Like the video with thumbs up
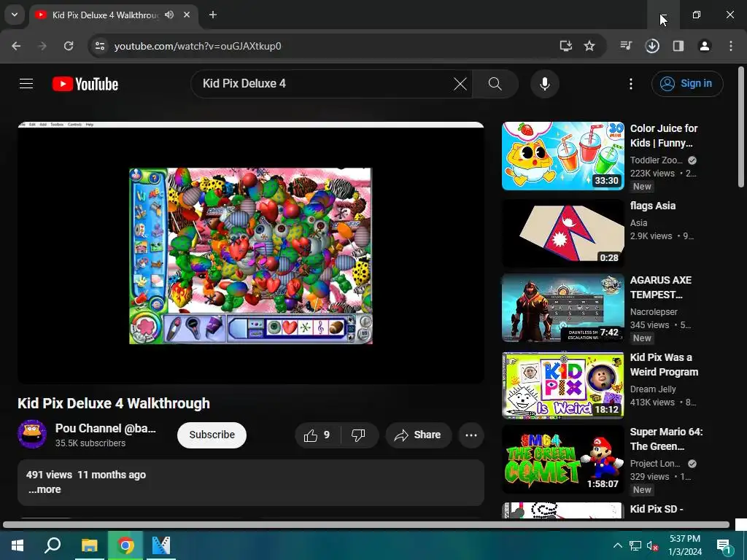The width and height of the screenshot is (747, 560). (x=317, y=435)
